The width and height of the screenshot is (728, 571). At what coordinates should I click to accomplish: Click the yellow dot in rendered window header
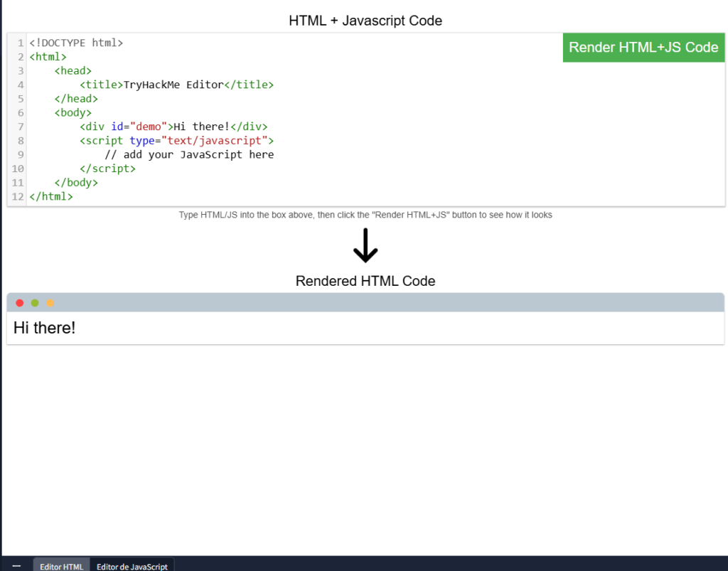point(50,303)
